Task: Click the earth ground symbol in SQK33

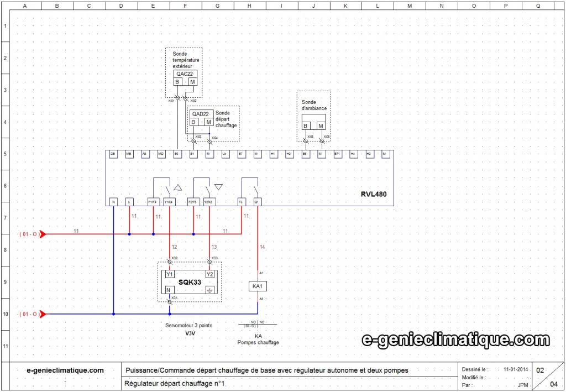Action: 209,290
